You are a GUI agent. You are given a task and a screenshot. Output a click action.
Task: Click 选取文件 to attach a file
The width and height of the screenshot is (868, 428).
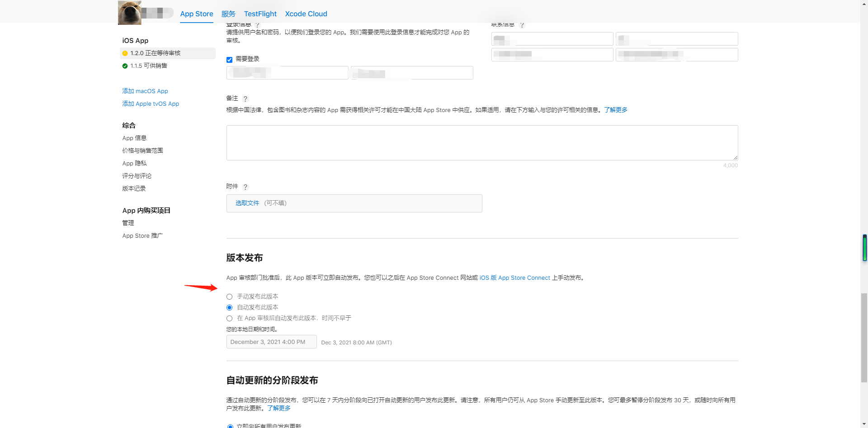[x=247, y=203]
